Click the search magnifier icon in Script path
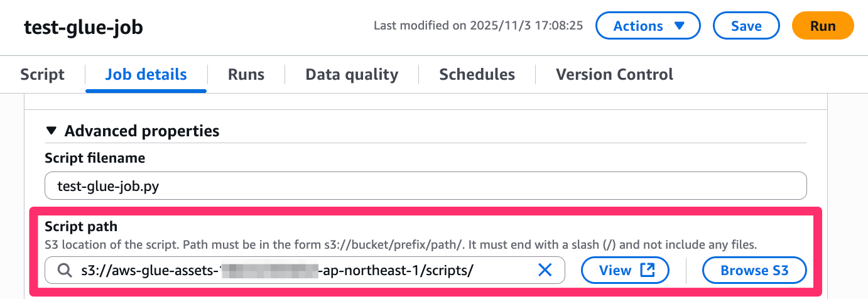Screen dimensions: 868x299 point(65,271)
